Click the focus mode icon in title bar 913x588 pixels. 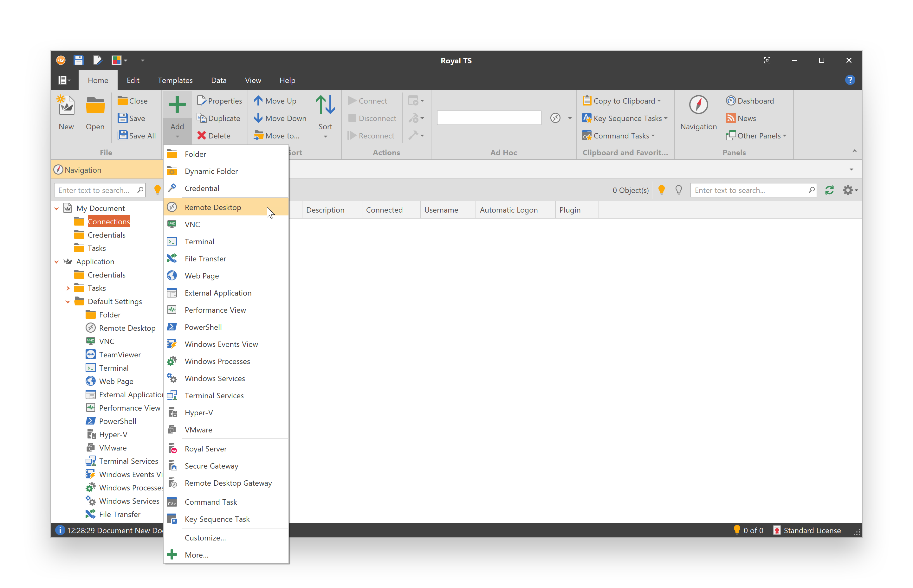767,60
